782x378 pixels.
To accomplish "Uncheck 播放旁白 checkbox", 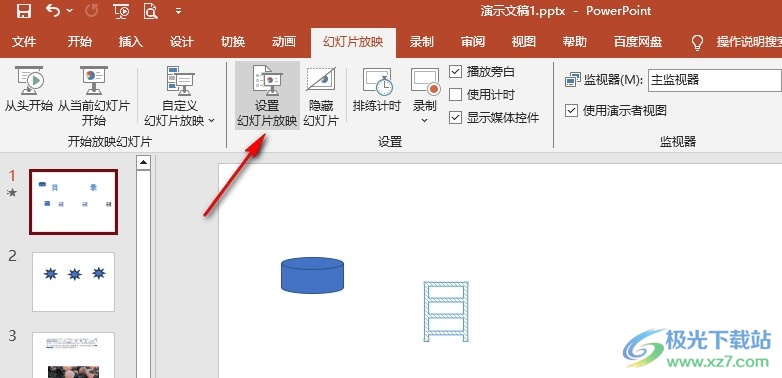I will coord(455,71).
